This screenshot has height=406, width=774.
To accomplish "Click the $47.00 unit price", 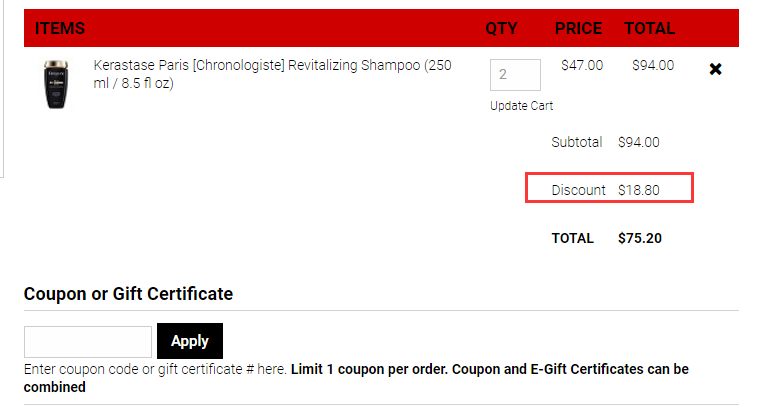I will (x=582, y=66).
